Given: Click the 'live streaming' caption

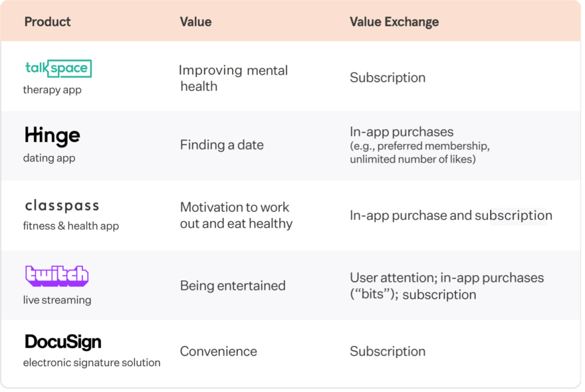Looking at the screenshot, I should coord(57,300).
